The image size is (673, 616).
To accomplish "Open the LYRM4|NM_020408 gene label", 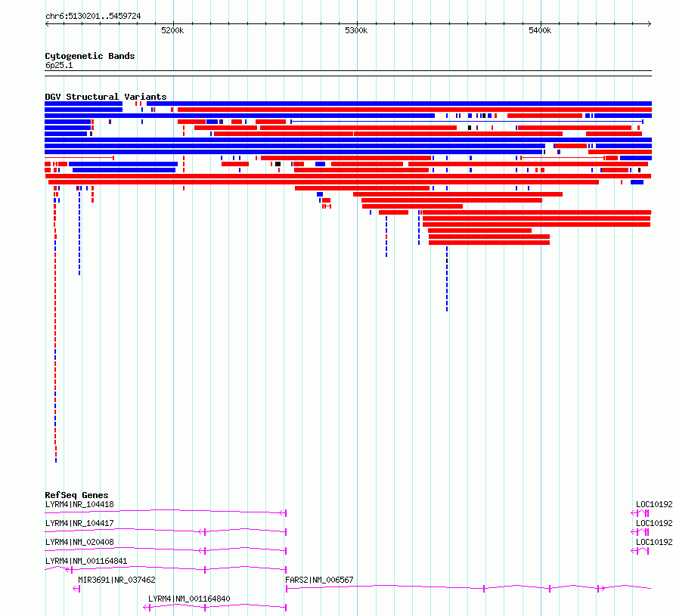I will pyautogui.click(x=79, y=542).
